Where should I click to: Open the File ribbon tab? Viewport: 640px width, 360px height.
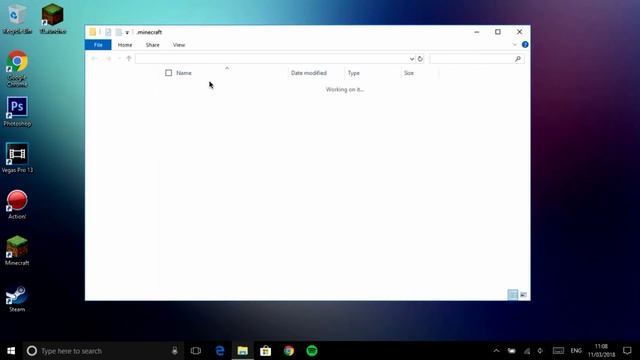(x=98, y=45)
